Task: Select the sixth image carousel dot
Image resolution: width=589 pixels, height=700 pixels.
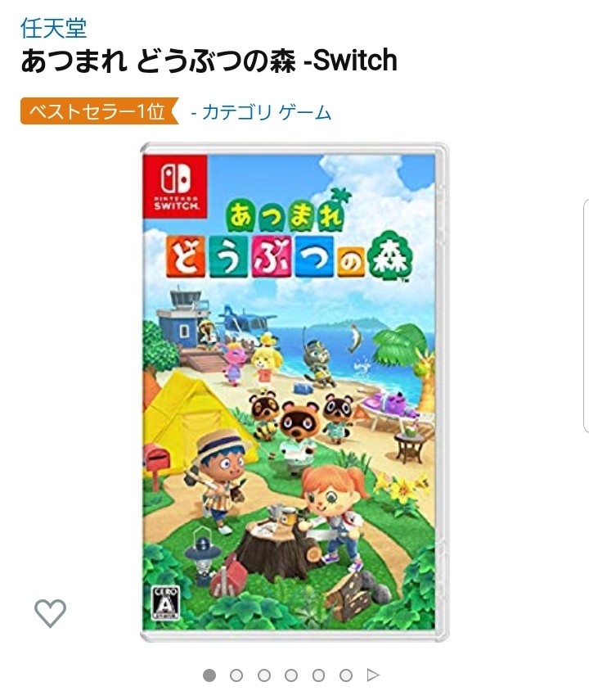Action: [346, 675]
